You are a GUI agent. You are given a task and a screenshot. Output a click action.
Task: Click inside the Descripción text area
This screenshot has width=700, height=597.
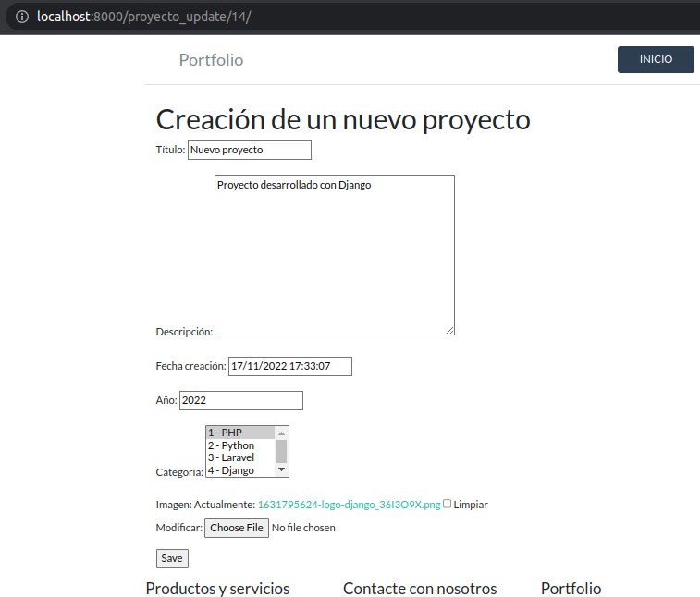click(333, 254)
